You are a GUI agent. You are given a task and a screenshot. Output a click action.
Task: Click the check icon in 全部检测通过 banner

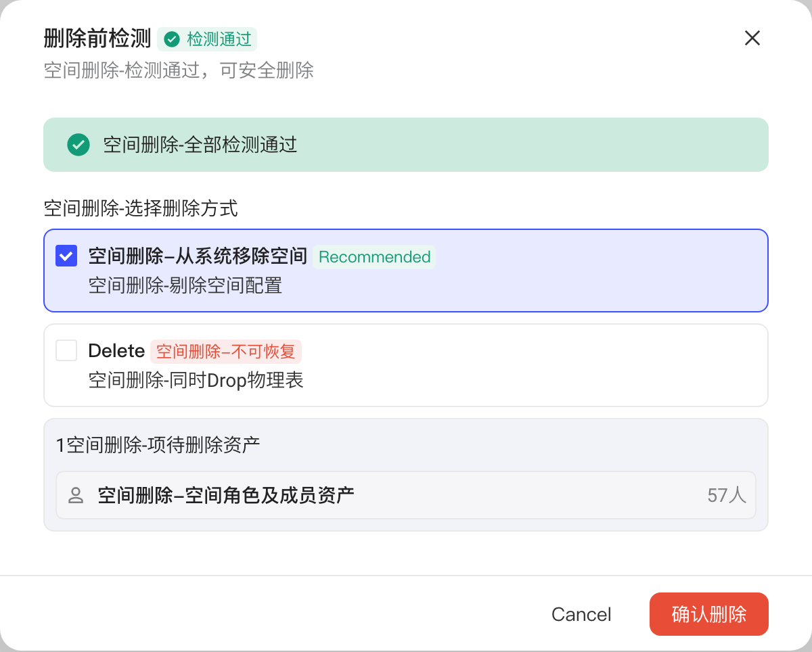[78, 145]
